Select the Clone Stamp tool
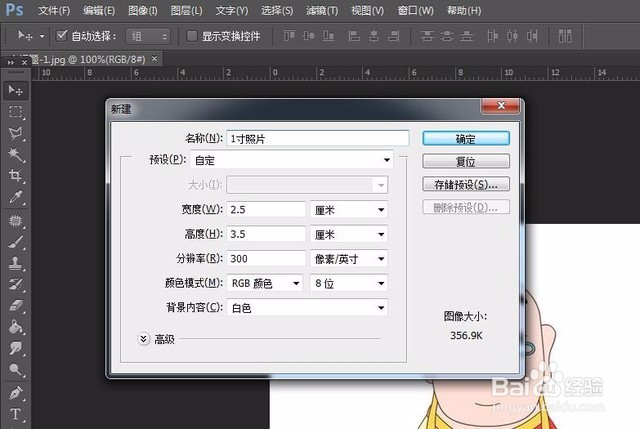The width and height of the screenshot is (640, 429). tap(16, 263)
